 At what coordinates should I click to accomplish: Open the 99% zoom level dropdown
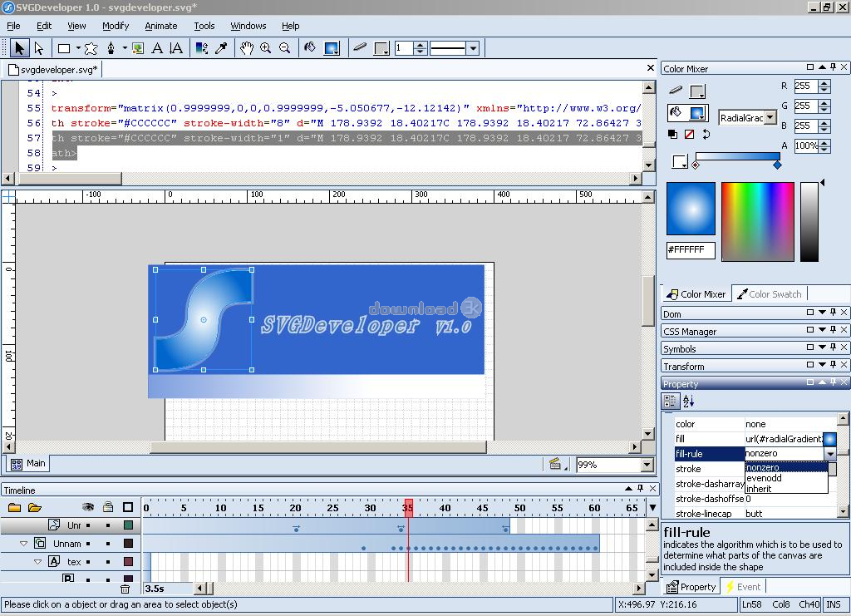click(x=647, y=465)
